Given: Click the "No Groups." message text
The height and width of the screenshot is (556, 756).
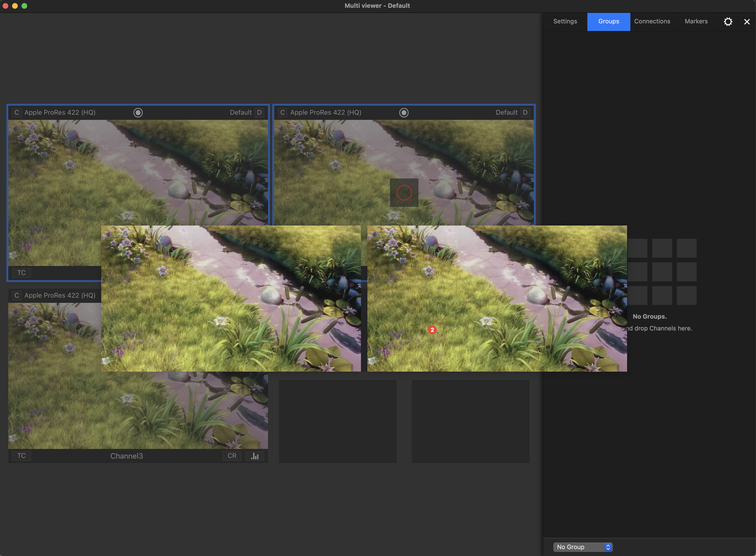Looking at the screenshot, I should [650, 316].
